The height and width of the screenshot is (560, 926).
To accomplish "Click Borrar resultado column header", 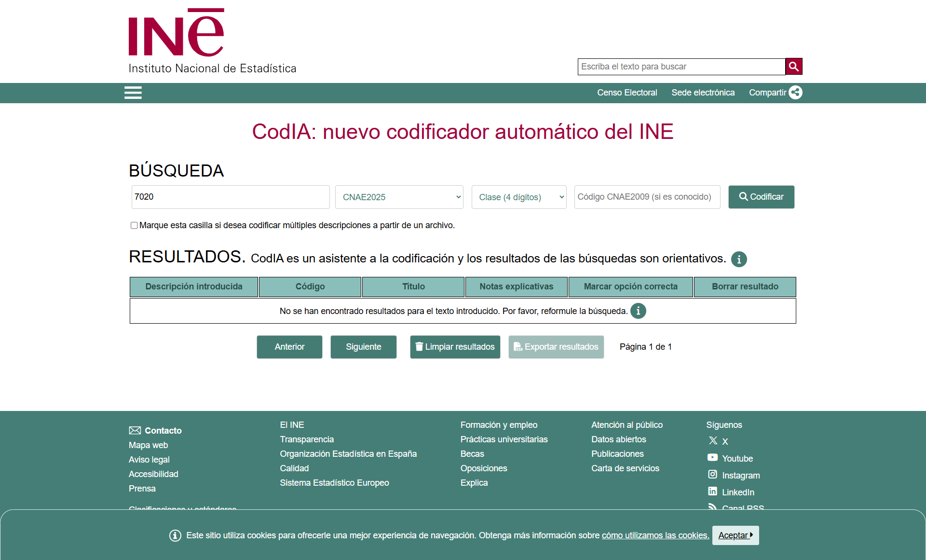I will click(745, 287).
